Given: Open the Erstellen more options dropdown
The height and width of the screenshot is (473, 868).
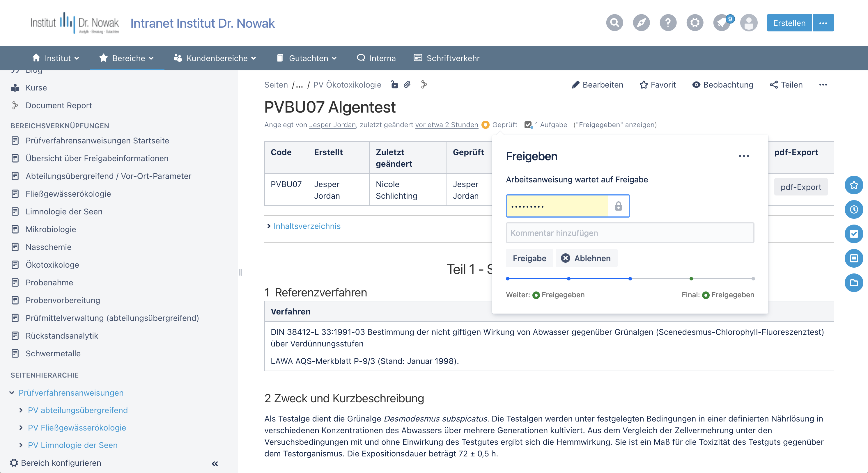Looking at the screenshot, I should 823,23.
